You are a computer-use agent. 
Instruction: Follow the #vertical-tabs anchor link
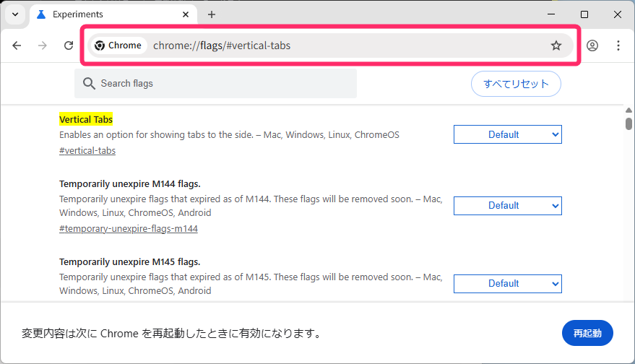pyautogui.click(x=87, y=151)
